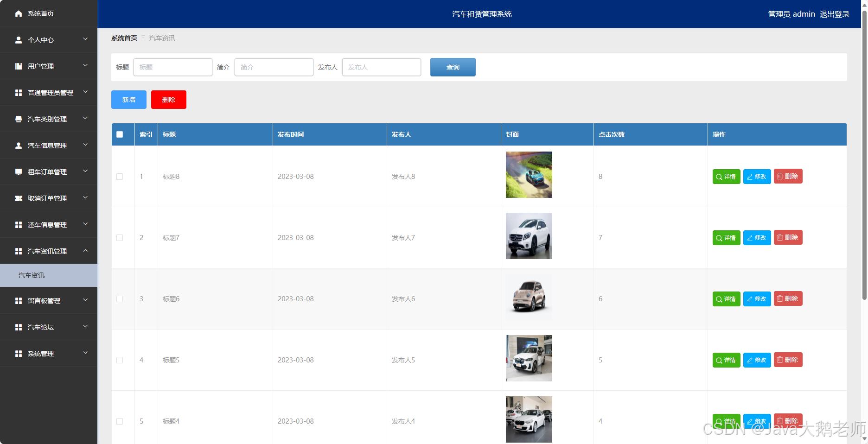868x444 pixels.
Task: Click 修改 for row 标题6
Action: pyautogui.click(x=757, y=299)
